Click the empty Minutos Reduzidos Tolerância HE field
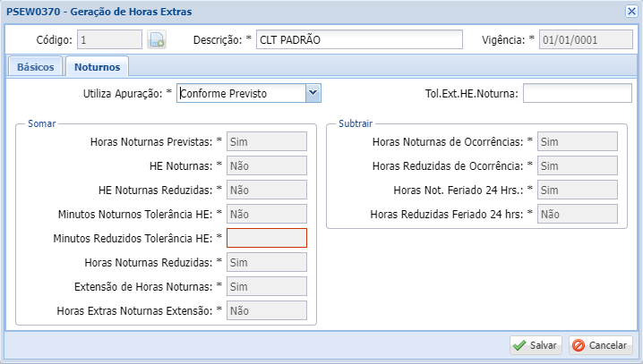 pos(267,238)
